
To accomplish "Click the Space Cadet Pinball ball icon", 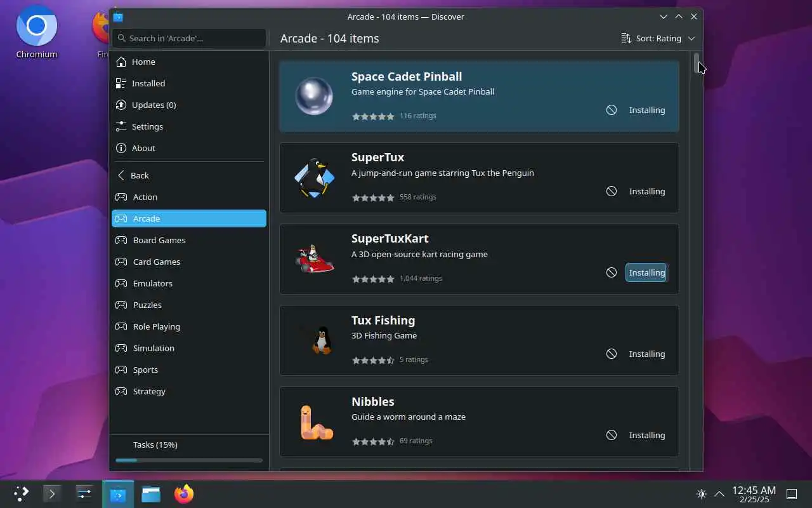I will point(314,96).
